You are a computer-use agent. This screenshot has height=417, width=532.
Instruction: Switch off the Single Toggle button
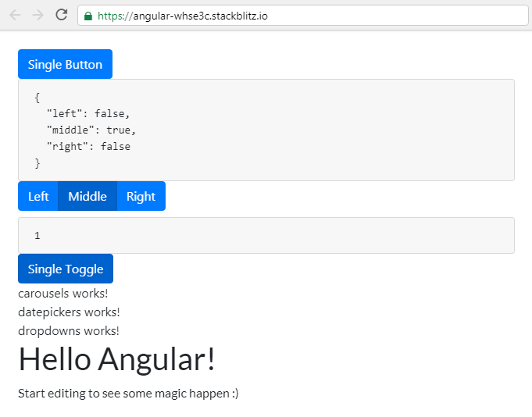66,269
